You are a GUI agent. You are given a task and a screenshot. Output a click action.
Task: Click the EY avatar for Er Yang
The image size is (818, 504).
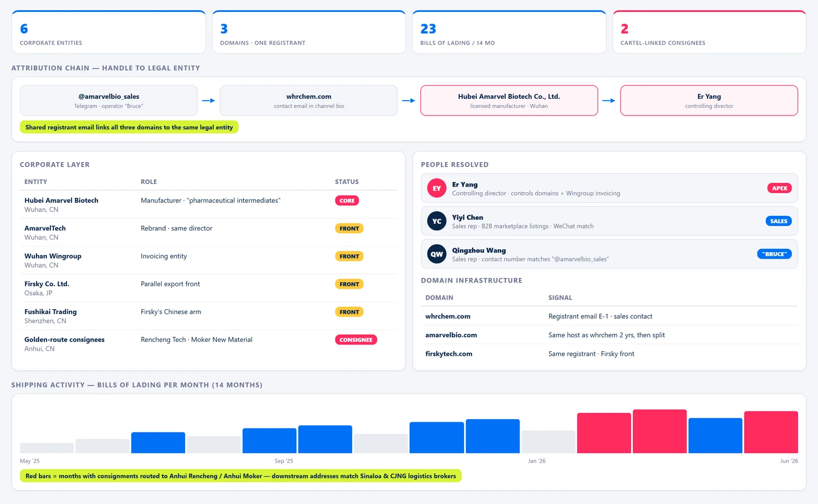[437, 188]
